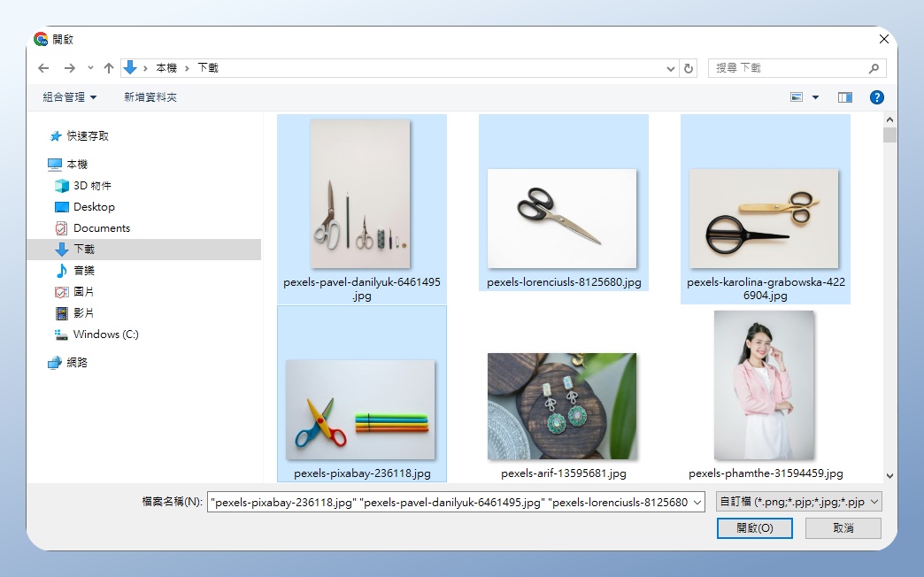Open the file type filter dropdown

tap(799, 502)
